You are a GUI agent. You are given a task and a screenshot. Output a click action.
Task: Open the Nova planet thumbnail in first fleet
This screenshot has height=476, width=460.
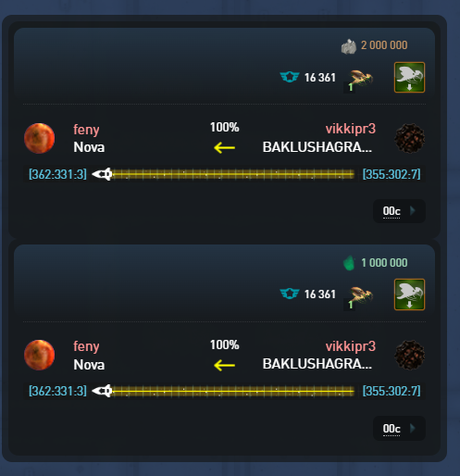pyautogui.click(x=40, y=138)
